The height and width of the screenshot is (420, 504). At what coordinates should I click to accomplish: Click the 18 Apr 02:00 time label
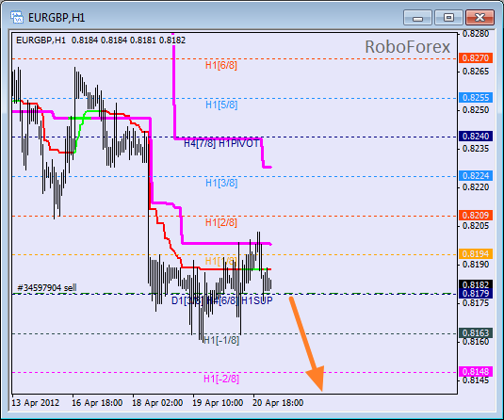click(157, 403)
